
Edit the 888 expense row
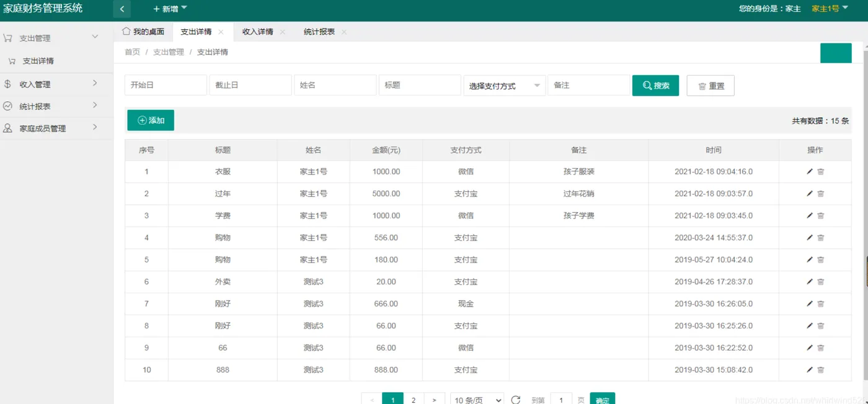810,370
